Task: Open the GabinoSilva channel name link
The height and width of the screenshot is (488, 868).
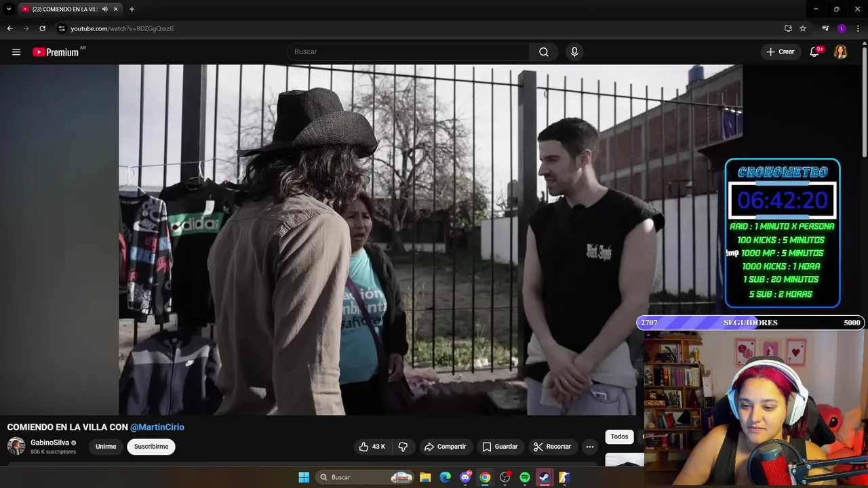Action: (50, 443)
